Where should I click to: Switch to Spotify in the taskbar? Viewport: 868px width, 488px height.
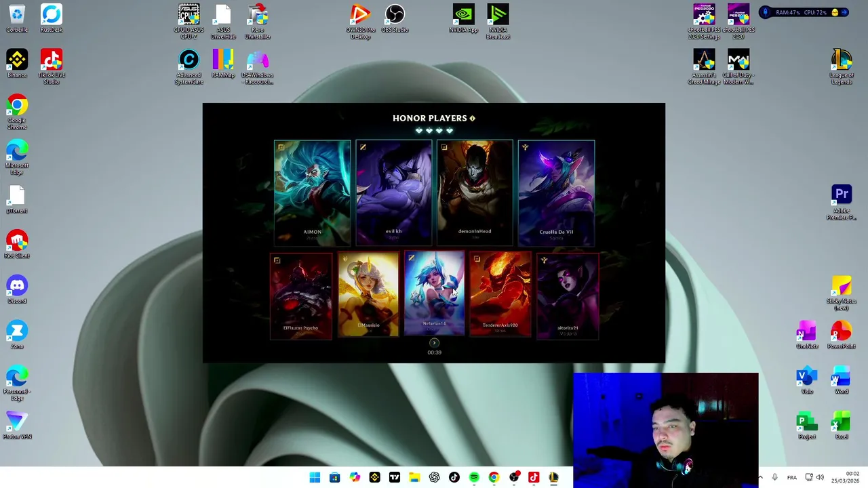474,478
